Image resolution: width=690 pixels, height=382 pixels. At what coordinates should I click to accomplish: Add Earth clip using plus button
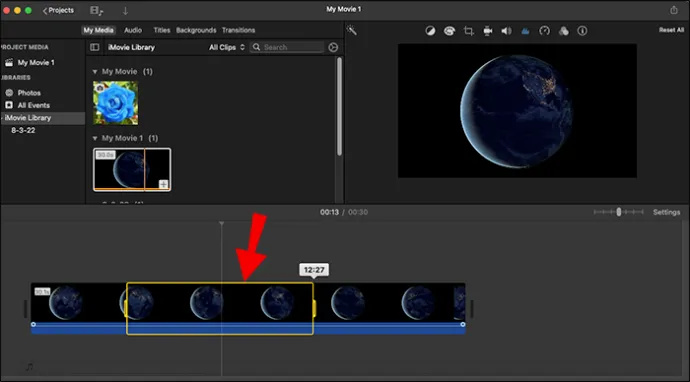tap(164, 184)
